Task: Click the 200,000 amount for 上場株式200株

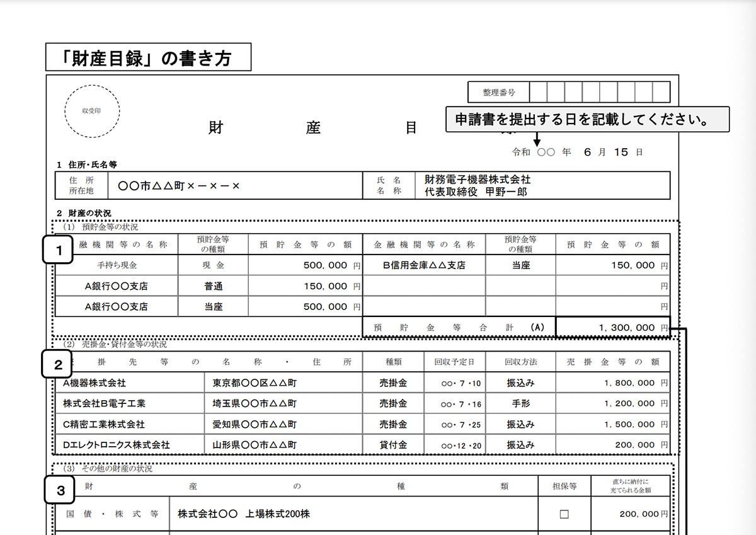Action: 639,514
